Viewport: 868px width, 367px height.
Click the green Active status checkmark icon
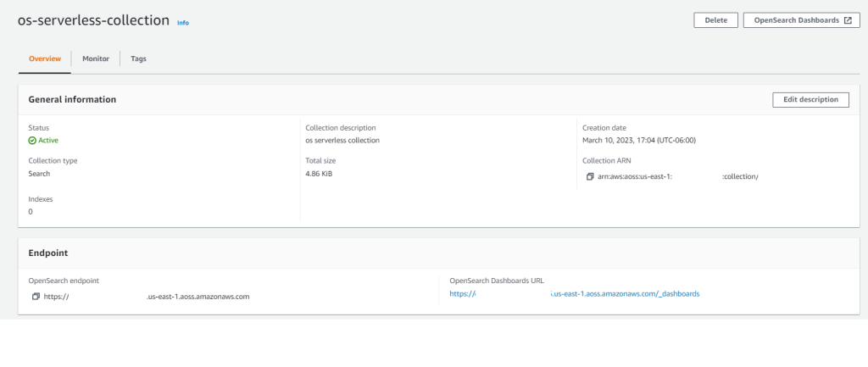tap(32, 141)
